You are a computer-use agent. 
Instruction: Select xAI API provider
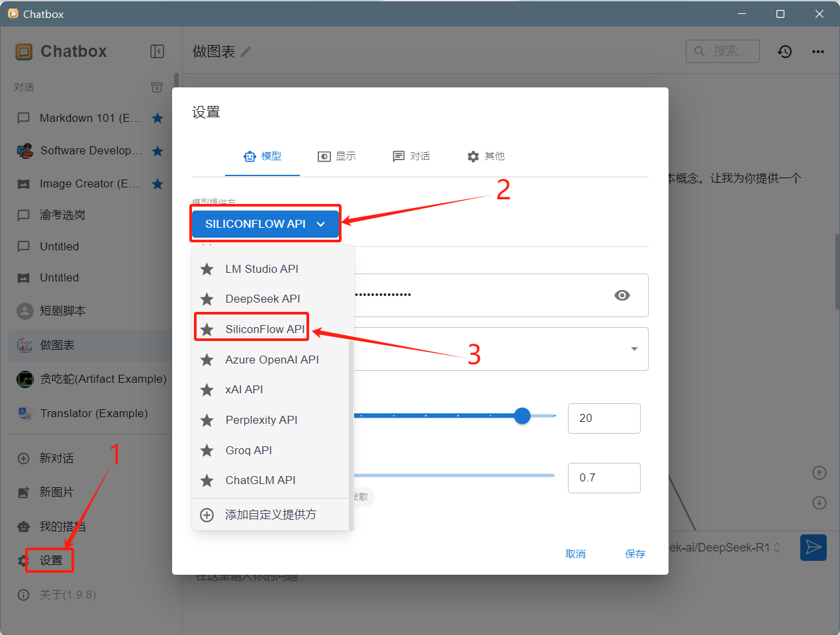270,389
